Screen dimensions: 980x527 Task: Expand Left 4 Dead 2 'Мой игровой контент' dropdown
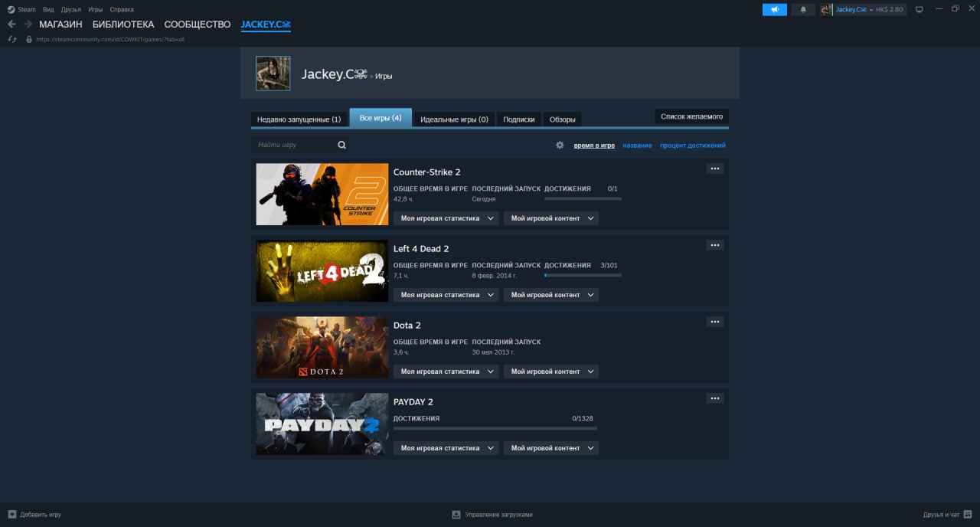tap(550, 295)
